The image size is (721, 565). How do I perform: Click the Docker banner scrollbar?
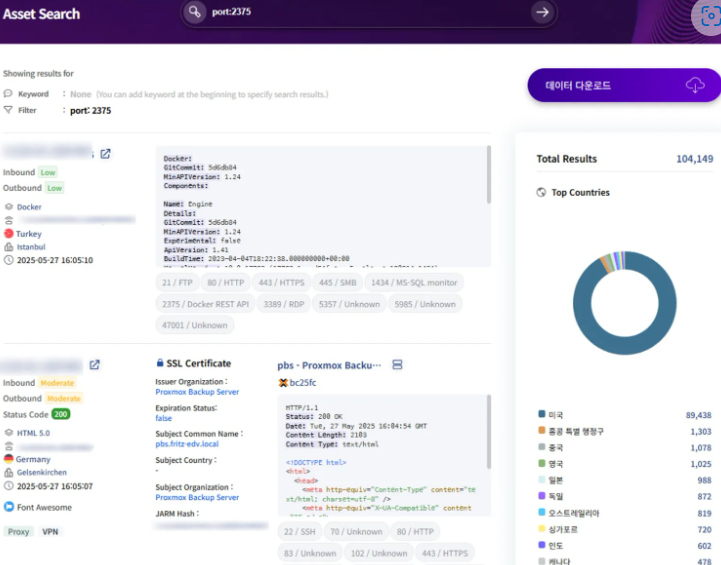pos(489,175)
